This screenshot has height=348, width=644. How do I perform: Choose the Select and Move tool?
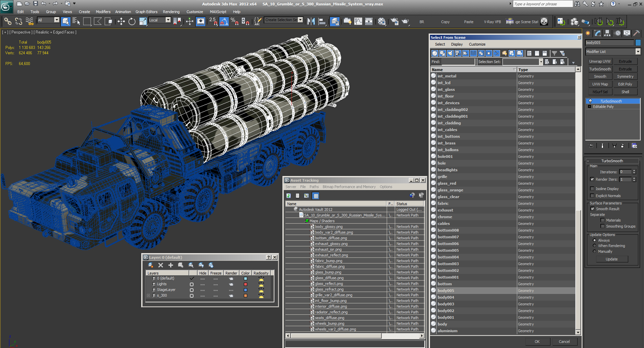tap(121, 21)
